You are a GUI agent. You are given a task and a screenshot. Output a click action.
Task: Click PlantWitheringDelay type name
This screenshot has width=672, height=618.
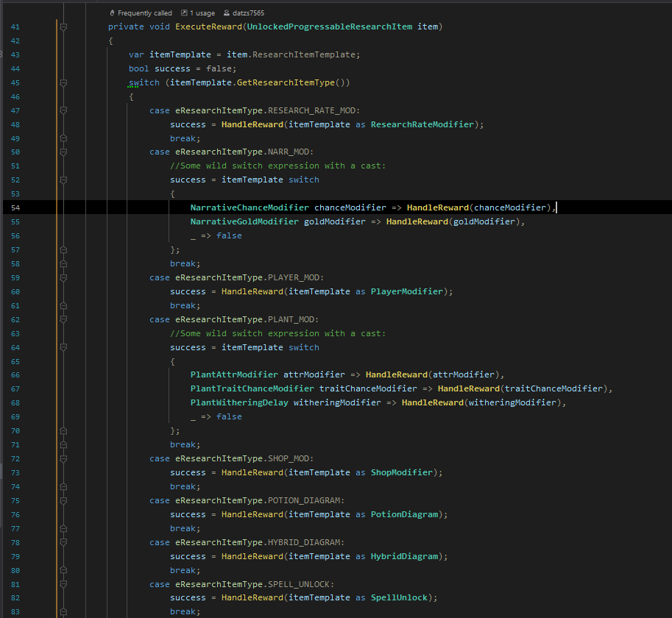(x=239, y=402)
